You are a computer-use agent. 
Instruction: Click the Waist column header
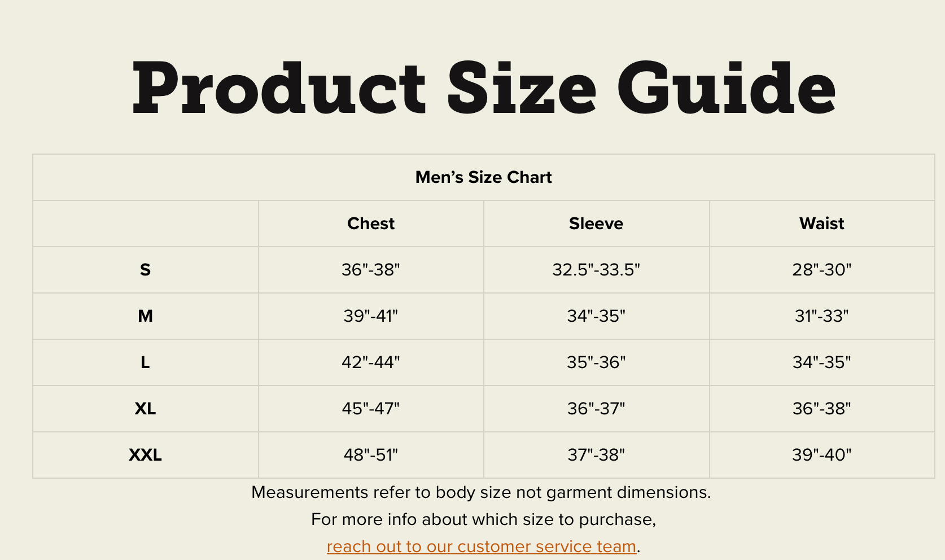tap(821, 224)
